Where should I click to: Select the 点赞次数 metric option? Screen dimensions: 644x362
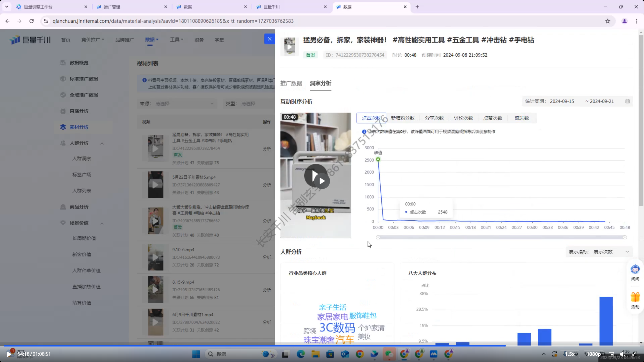[493, 118]
